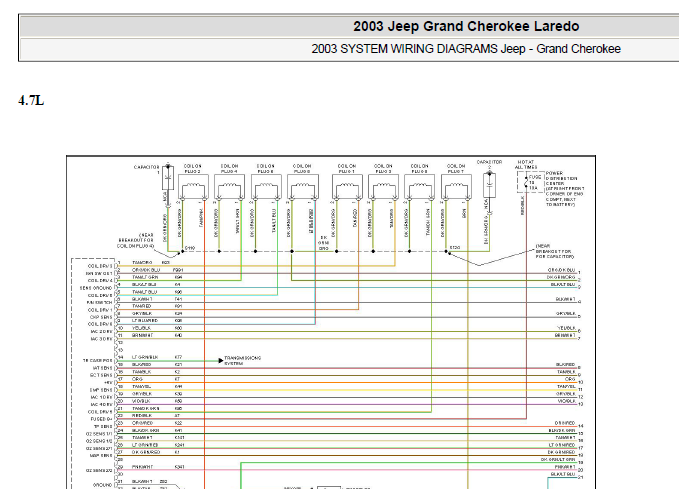The height and width of the screenshot is (489, 679).
Task: Click the 'DK GRN/RED' wire label at pin 27
Action: tap(146, 452)
